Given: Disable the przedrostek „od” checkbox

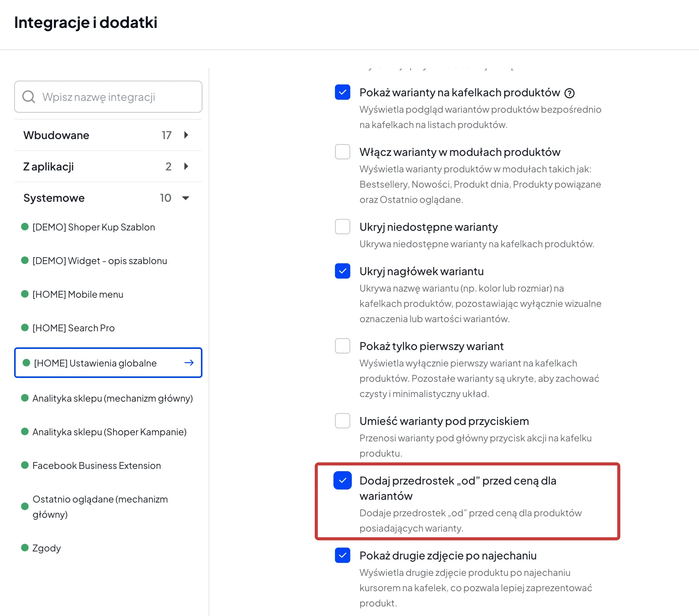Looking at the screenshot, I should click(x=343, y=480).
